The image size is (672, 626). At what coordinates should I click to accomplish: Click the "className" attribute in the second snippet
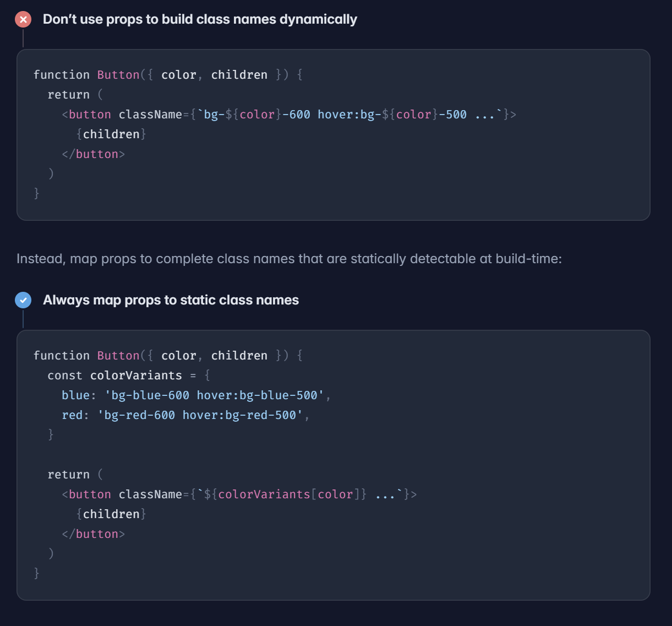[x=150, y=494]
